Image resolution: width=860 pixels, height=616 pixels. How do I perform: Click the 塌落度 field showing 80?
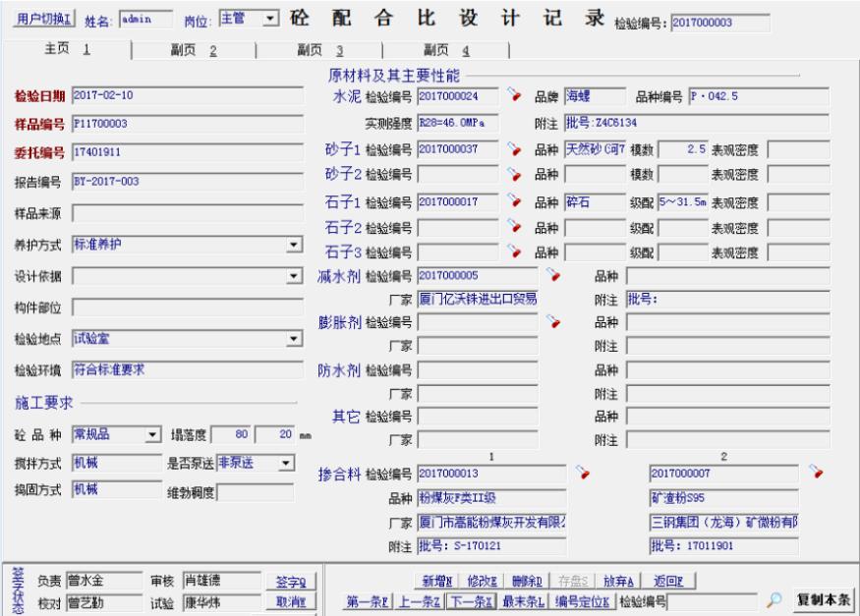click(231, 434)
